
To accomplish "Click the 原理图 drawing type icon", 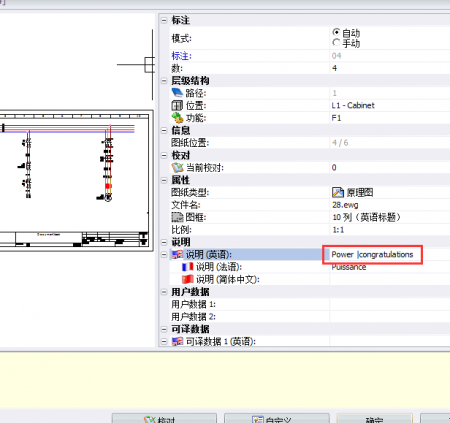I will tap(338, 192).
